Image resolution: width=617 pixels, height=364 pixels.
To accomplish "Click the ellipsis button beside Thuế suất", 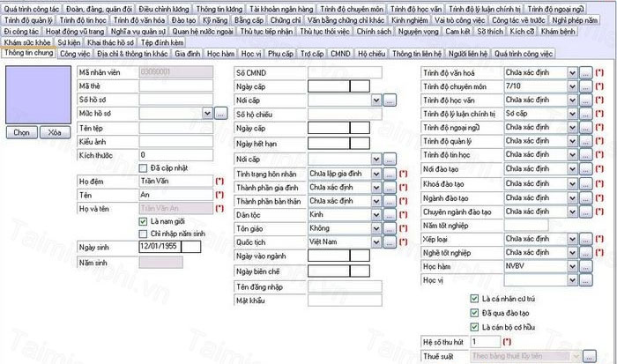I will [x=586, y=354].
